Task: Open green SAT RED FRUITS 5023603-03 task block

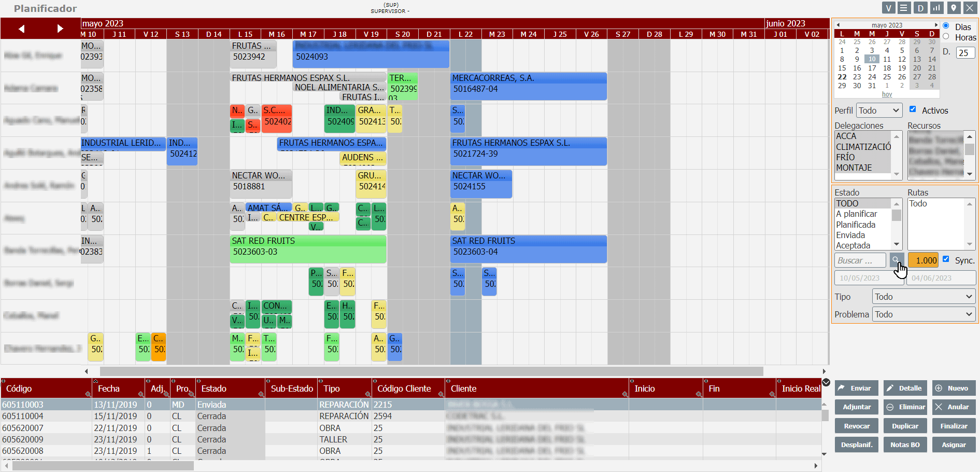Action: 308,249
